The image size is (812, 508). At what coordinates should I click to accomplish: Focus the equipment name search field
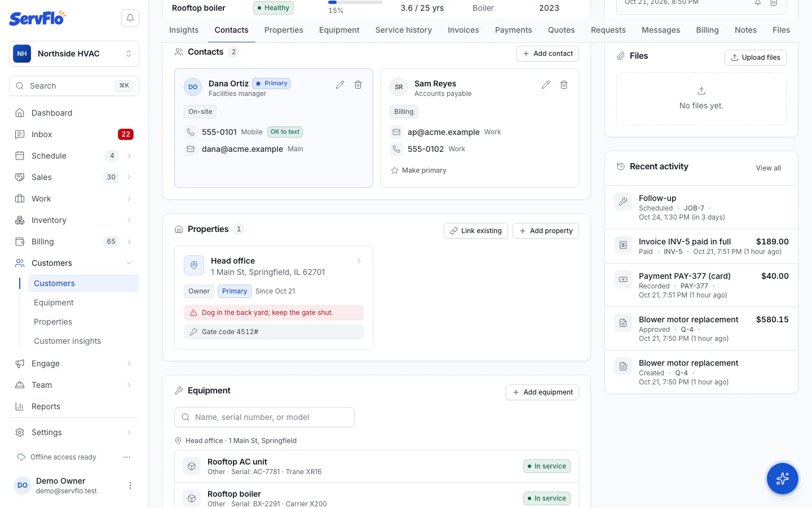coord(264,417)
